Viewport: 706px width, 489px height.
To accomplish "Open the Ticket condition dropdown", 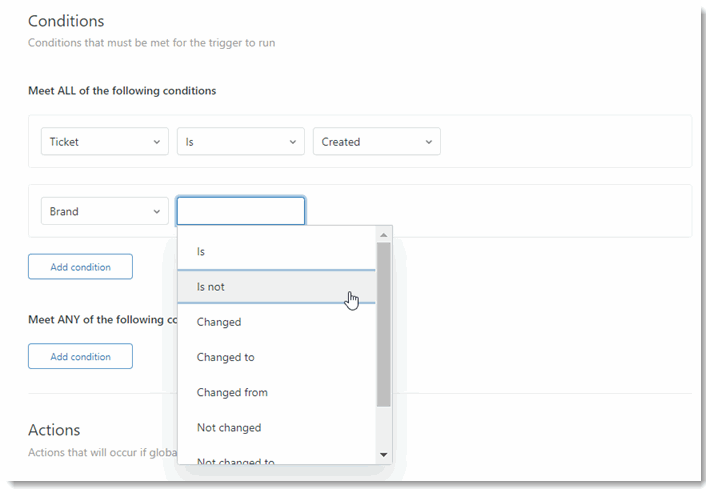I will tap(104, 141).
